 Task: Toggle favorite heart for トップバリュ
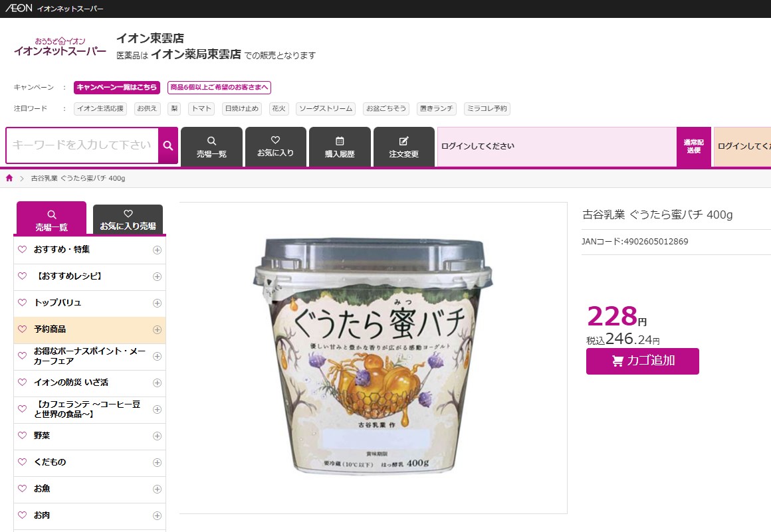pos(22,303)
